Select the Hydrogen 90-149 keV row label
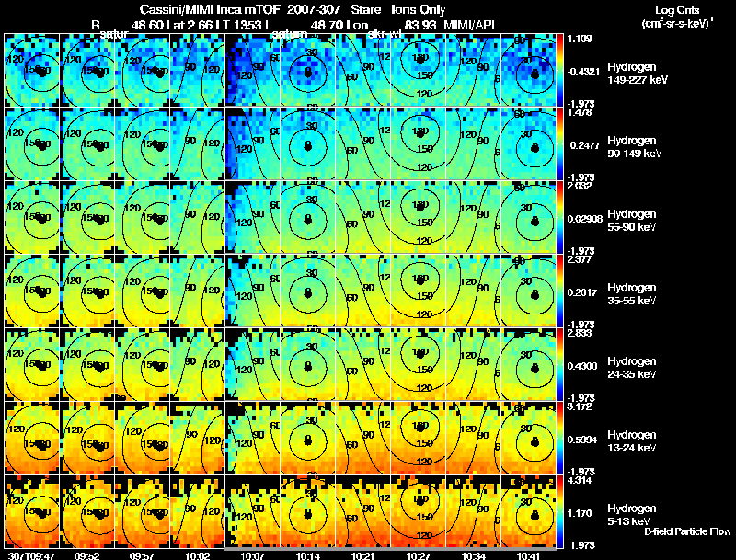The image size is (736, 560). (634, 147)
